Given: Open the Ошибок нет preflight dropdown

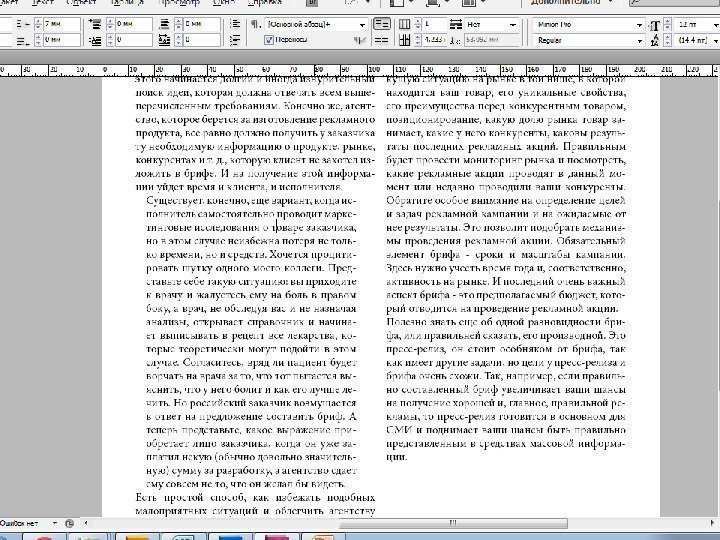Looking at the screenshot, I should point(55,523).
